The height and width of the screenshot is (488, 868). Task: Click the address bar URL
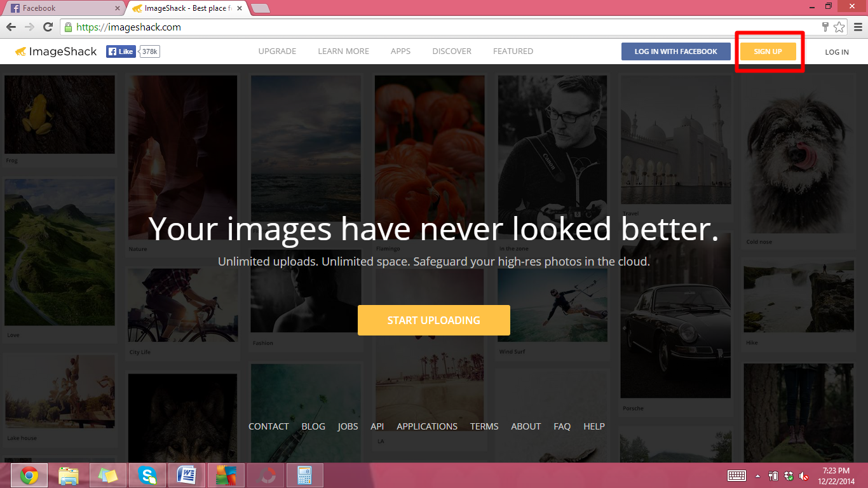point(129,27)
